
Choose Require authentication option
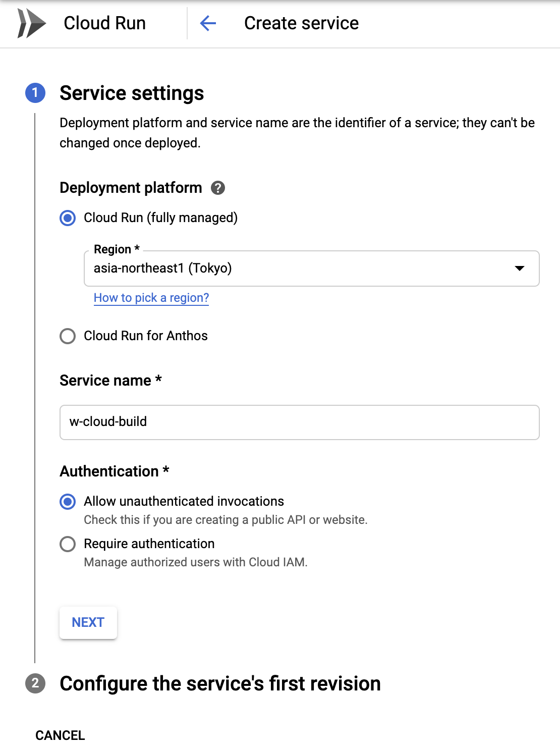pos(68,544)
